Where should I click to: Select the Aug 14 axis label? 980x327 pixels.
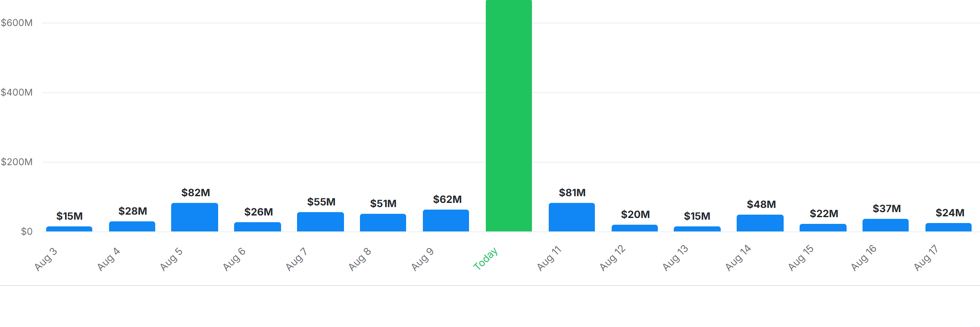click(x=738, y=258)
